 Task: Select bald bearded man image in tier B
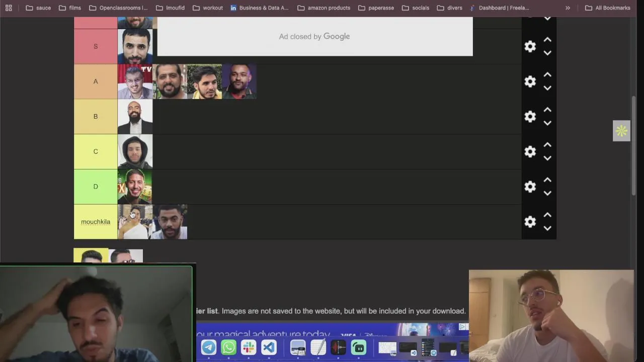tap(135, 117)
